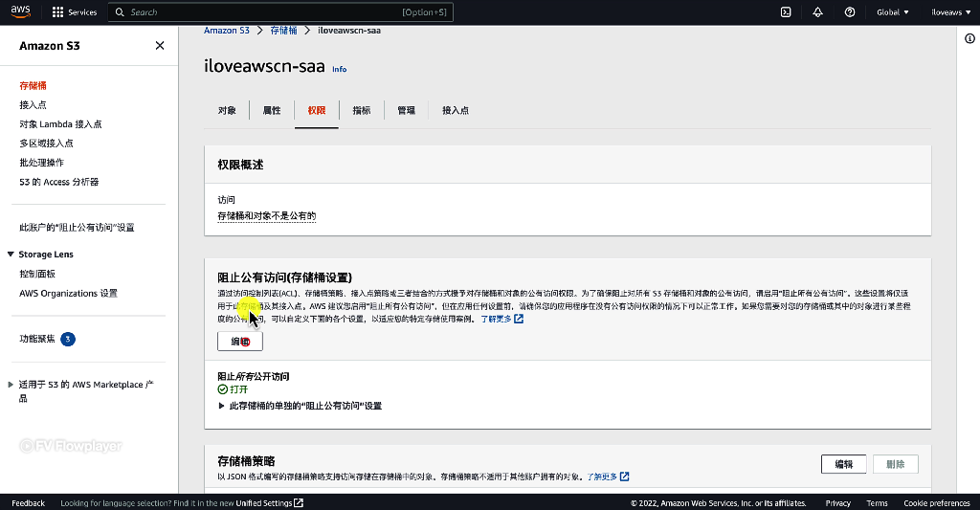980x510 pixels.
Task: Switch to the 对象 tab
Action: tap(227, 110)
